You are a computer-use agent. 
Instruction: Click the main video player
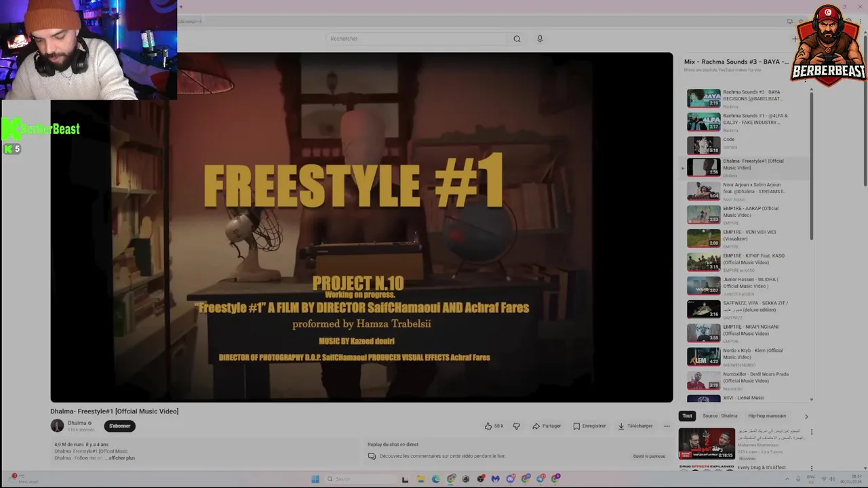point(361,227)
